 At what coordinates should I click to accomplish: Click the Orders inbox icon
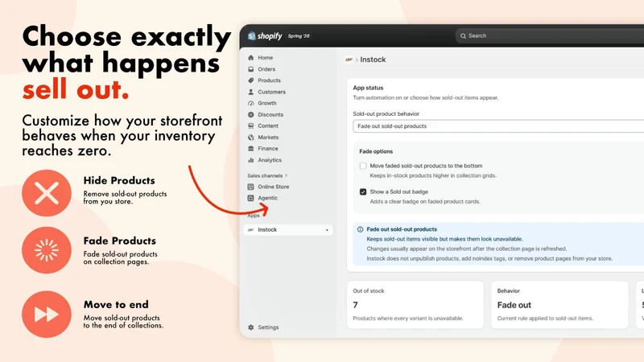pyautogui.click(x=251, y=69)
